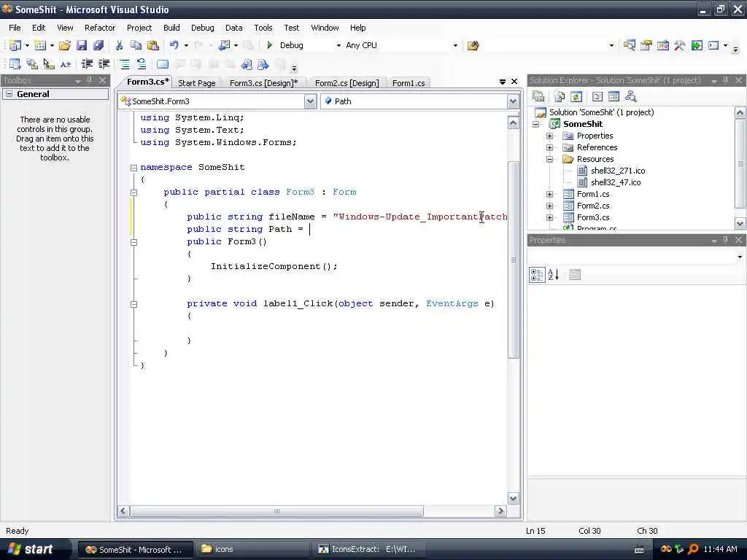747x560 pixels.
Task: Undo the last edit via the toolbar
Action: tap(174, 45)
